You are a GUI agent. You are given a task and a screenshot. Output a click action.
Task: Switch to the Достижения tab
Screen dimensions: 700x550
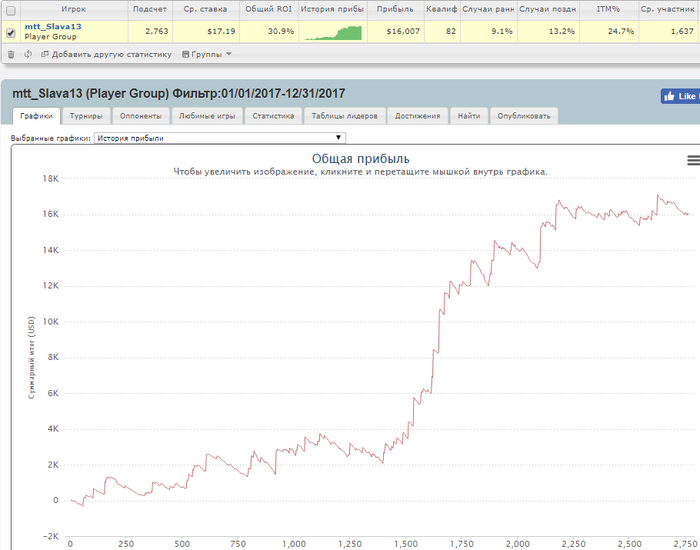[x=417, y=116]
